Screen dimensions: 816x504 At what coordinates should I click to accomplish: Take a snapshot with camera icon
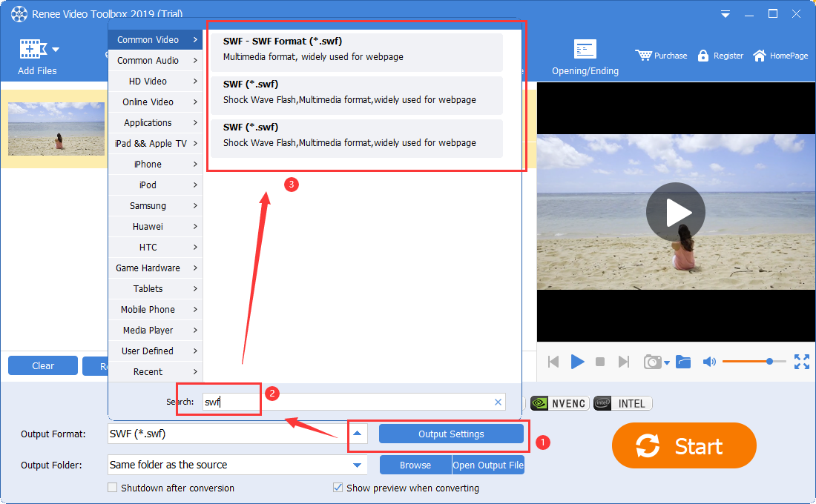[652, 362]
